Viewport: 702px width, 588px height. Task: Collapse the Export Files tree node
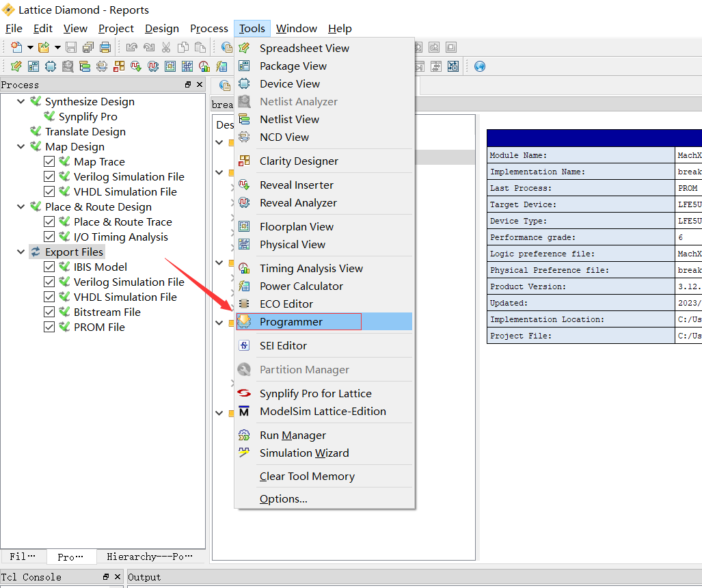click(21, 252)
